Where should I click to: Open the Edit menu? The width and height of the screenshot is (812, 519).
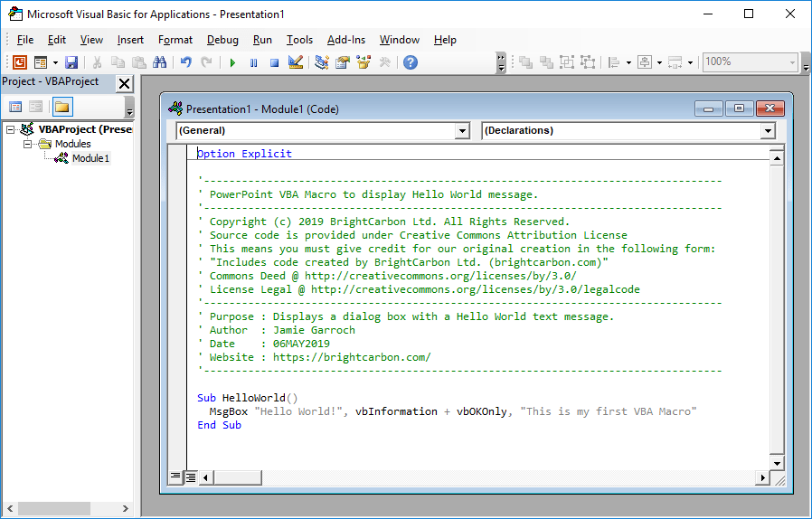point(56,40)
